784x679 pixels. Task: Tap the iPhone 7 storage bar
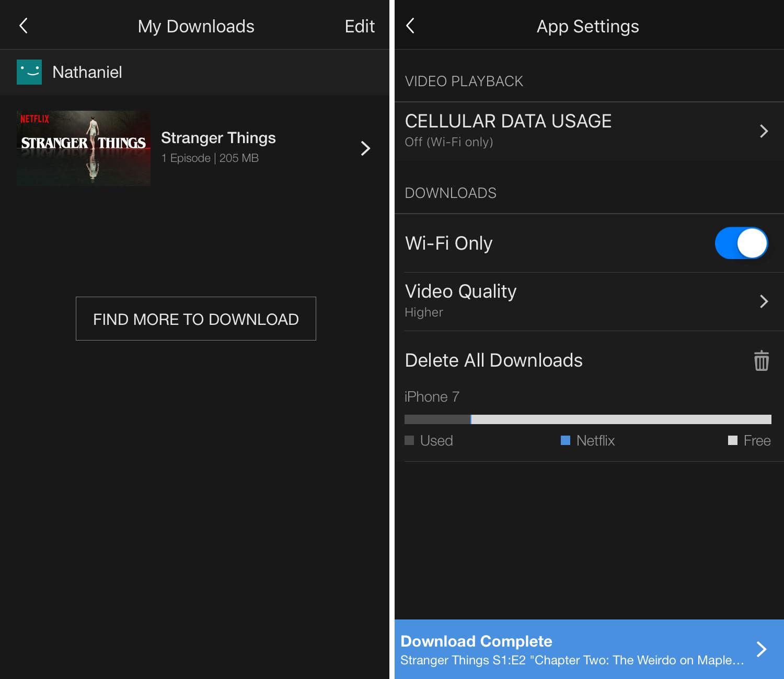[x=588, y=419]
